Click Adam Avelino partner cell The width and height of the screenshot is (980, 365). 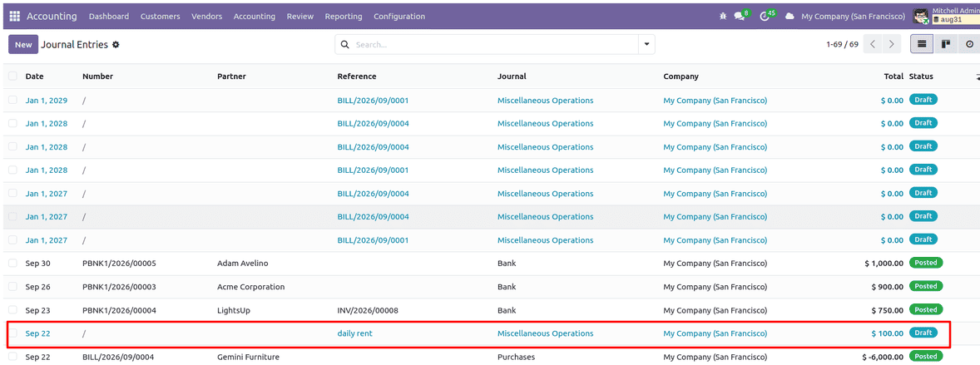242,263
